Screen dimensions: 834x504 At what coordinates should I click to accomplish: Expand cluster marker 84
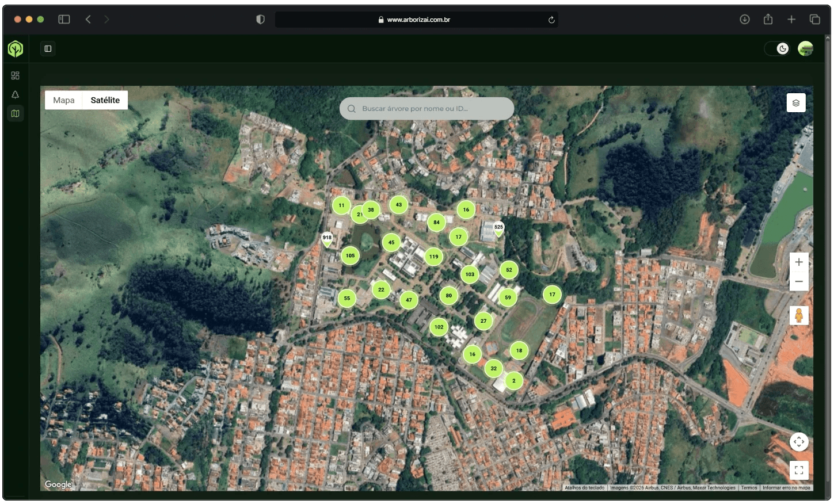pyautogui.click(x=436, y=222)
